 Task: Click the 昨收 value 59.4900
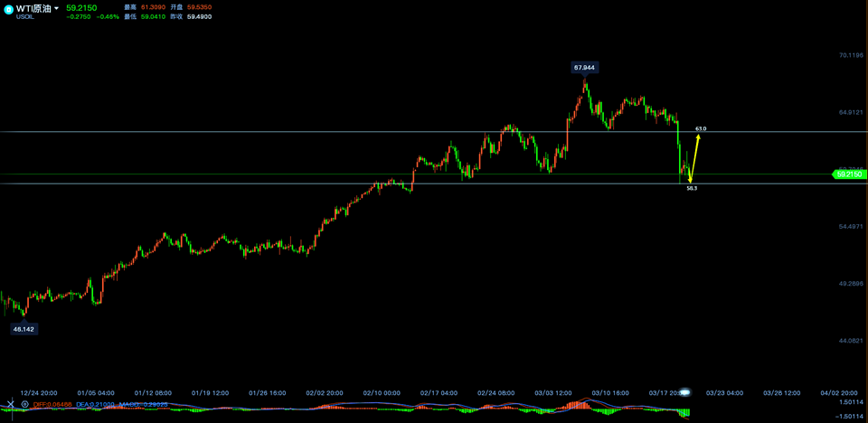point(201,16)
